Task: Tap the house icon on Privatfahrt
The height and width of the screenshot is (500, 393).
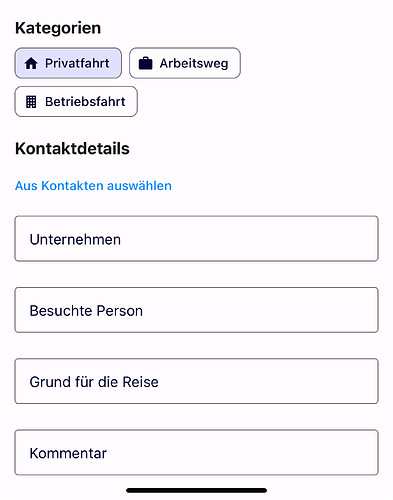Action: (x=31, y=63)
